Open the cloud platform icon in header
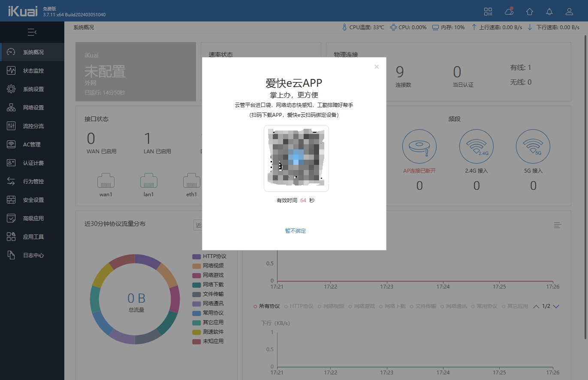Screen dimensions: 588x380 click(509, 12)
